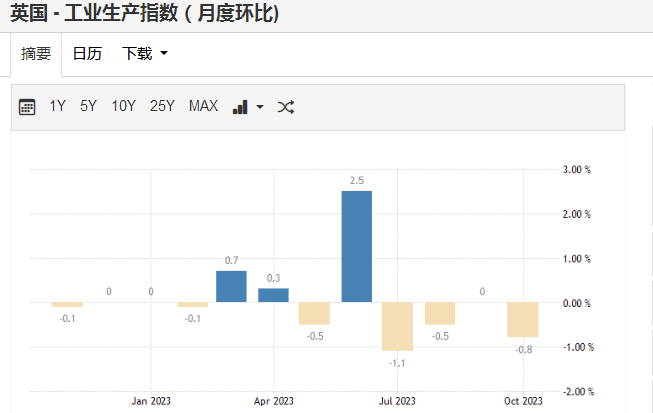Open the 日历 tab

87,54
